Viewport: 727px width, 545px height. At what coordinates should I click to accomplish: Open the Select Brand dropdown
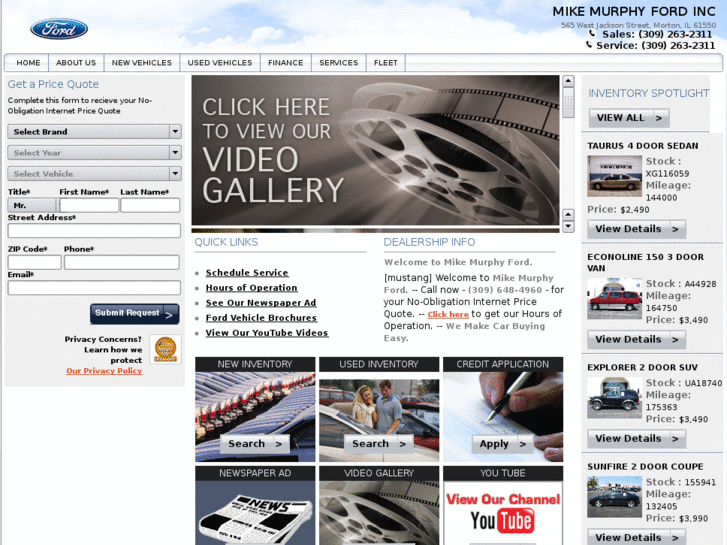click(x=94, y=132)
